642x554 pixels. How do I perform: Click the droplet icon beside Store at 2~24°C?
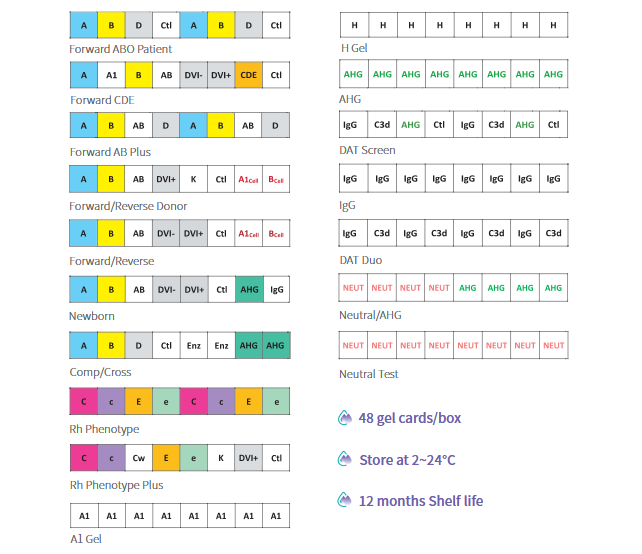click(x=345, y=459)
